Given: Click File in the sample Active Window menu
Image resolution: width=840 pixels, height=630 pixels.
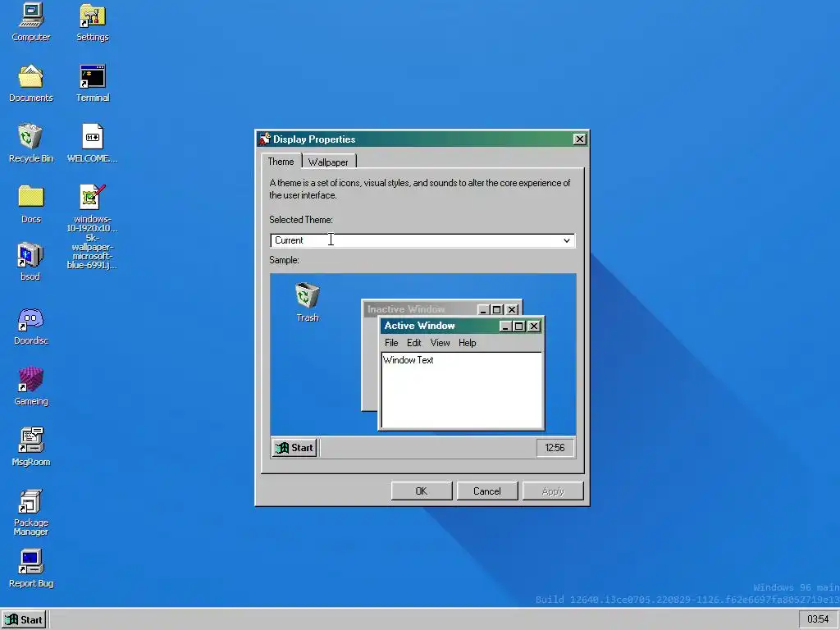Looking at the screenshot, I should pyautogui.click(x=391, y=343).
